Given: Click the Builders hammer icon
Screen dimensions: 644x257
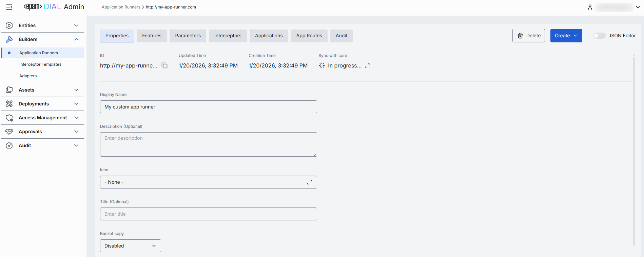Looking at the screenshot, I should [9, 39].
